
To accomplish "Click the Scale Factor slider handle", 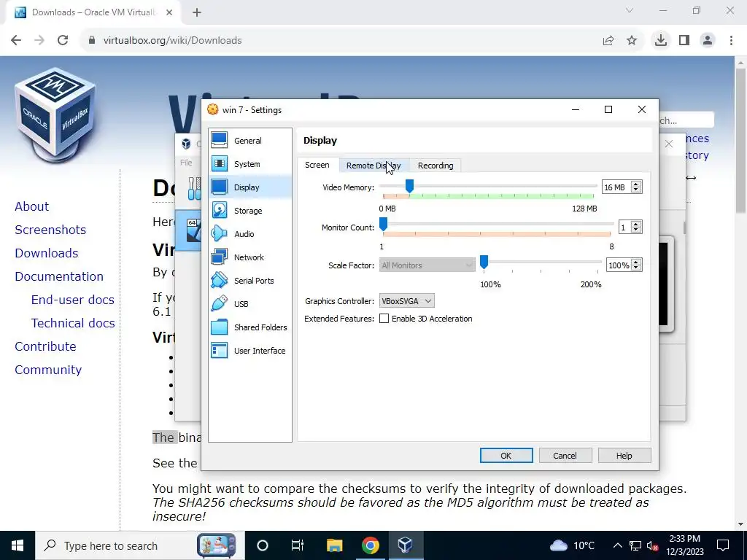I will click(x=484, y=262).
